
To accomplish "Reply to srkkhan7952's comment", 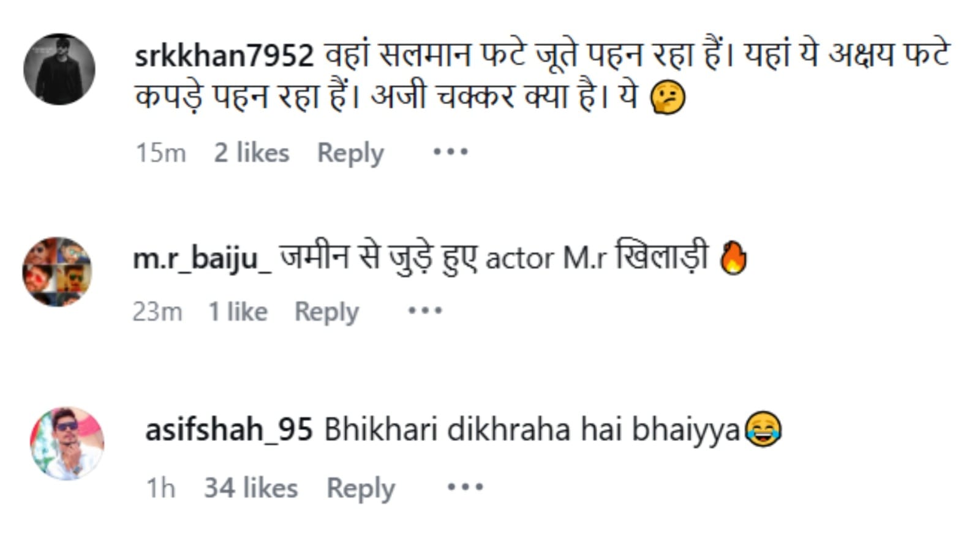I will coord(350,153).
